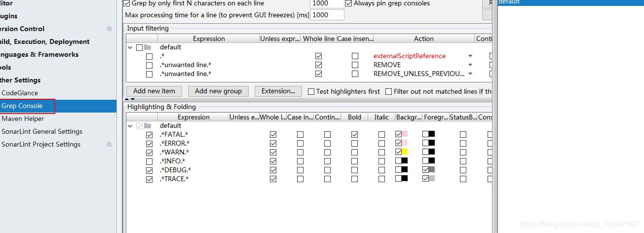Click light gray foreground swatch of .*TRACE.* row

pos(432,179)
